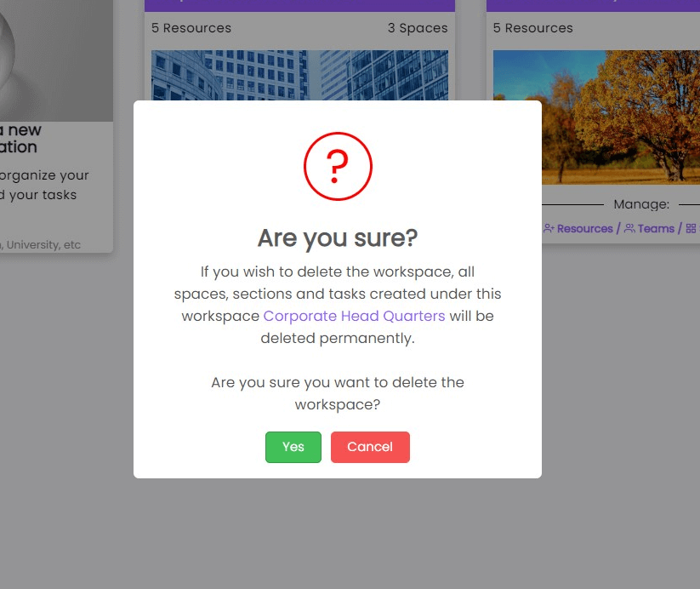Image resolution: width=700 pixels, height=589 pixels.
Task: Confirm deletion with the green Yes button
Action: (x=293, y=447)
